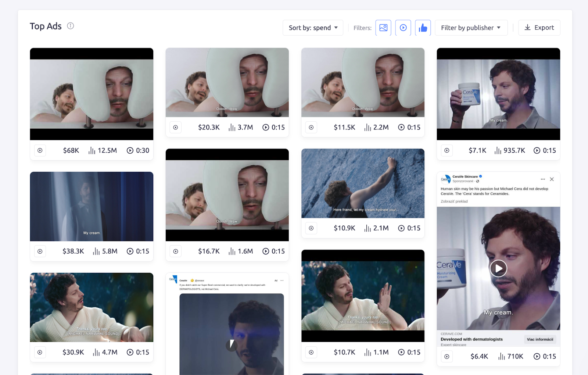588x375 pixels.
Task: Click the Zobraziť preklad translation link
Action: 453,201
